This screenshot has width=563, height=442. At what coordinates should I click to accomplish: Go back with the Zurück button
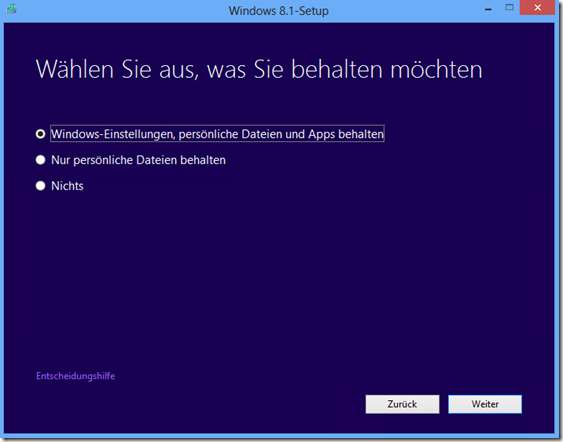402,404
